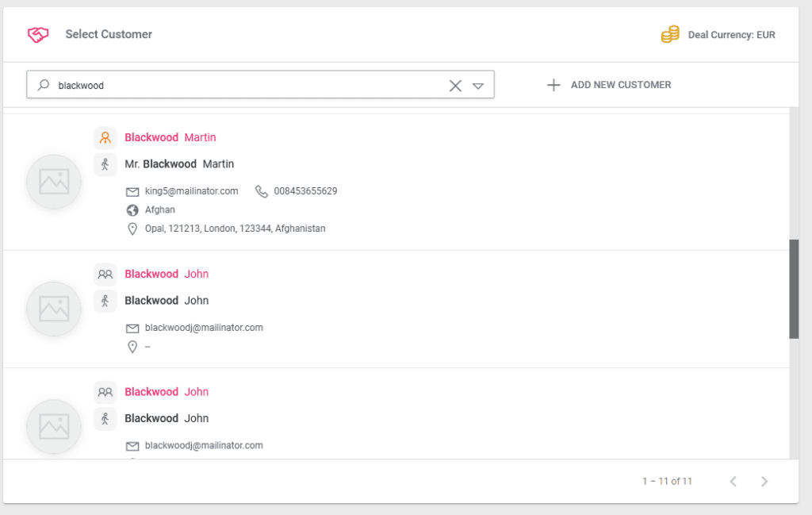Click the globe icon next to Afghan

132,209
